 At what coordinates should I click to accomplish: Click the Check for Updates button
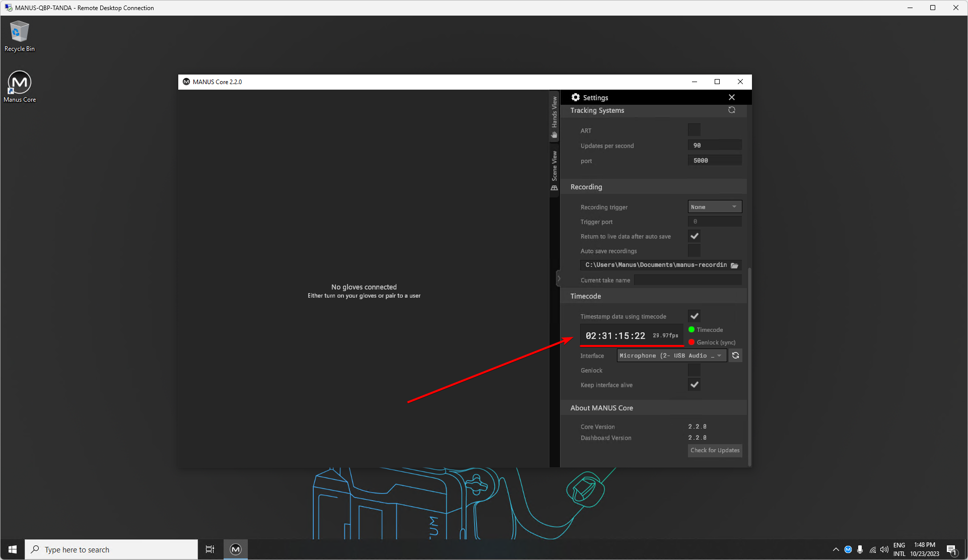click(x=715, y=450)
